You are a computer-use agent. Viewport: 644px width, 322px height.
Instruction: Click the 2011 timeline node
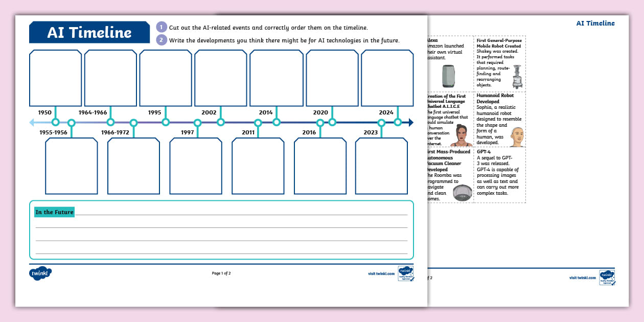pyautogui.click(x=259, y=122)
